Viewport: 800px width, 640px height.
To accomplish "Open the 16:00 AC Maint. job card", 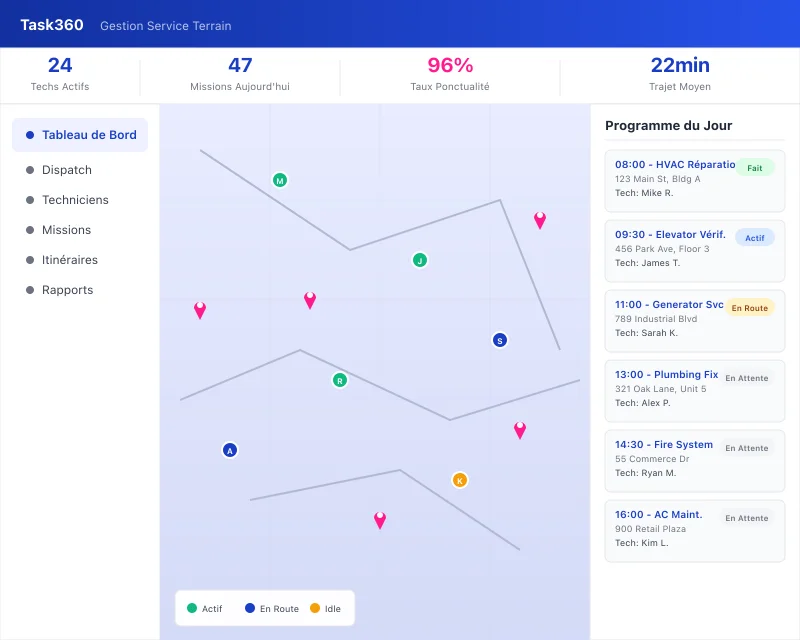I will point(694,530).
